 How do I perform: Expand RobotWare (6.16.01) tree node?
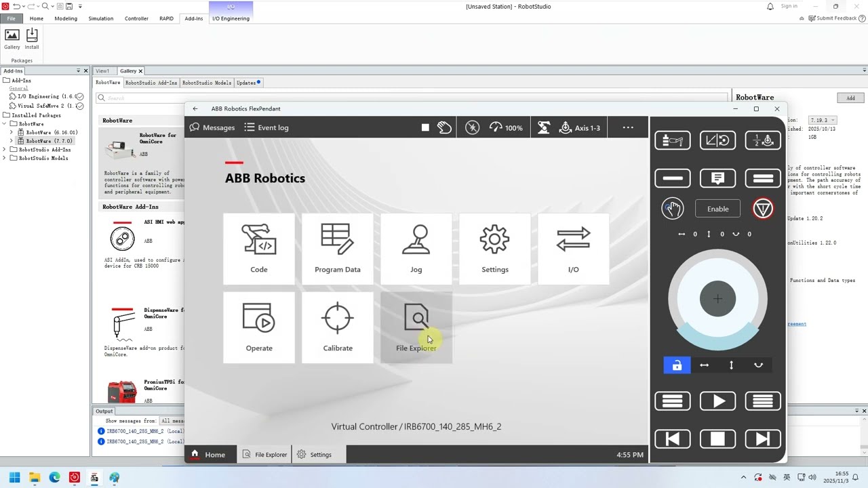click(x=12, y=132)
